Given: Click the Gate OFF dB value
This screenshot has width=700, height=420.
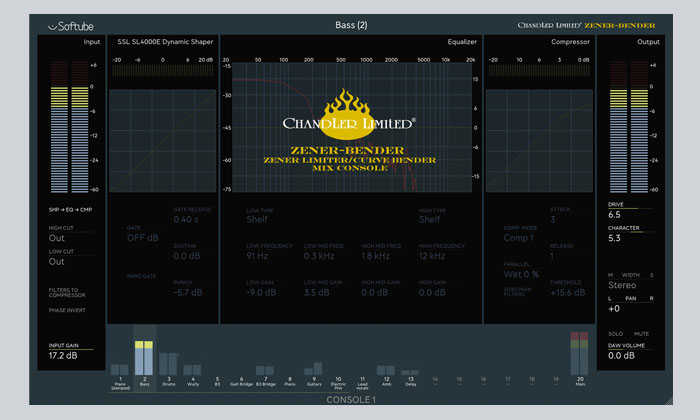Looking at the screenshot, I should click(x=142, y=238).
